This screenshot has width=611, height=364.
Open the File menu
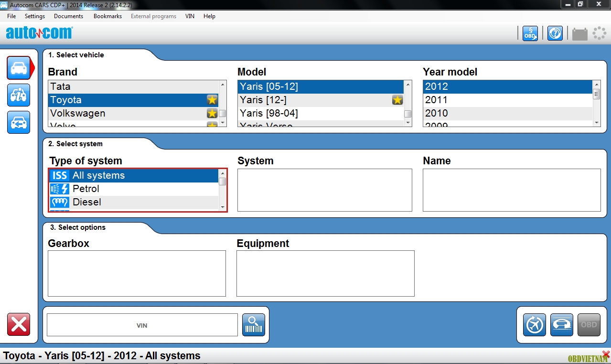(11, 16)
